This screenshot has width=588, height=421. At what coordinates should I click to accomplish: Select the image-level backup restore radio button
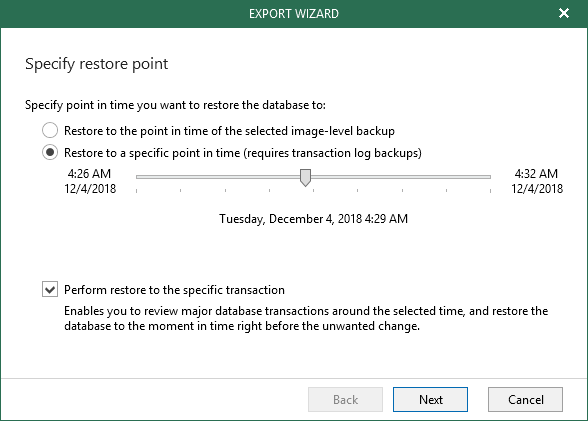[50, 130]
